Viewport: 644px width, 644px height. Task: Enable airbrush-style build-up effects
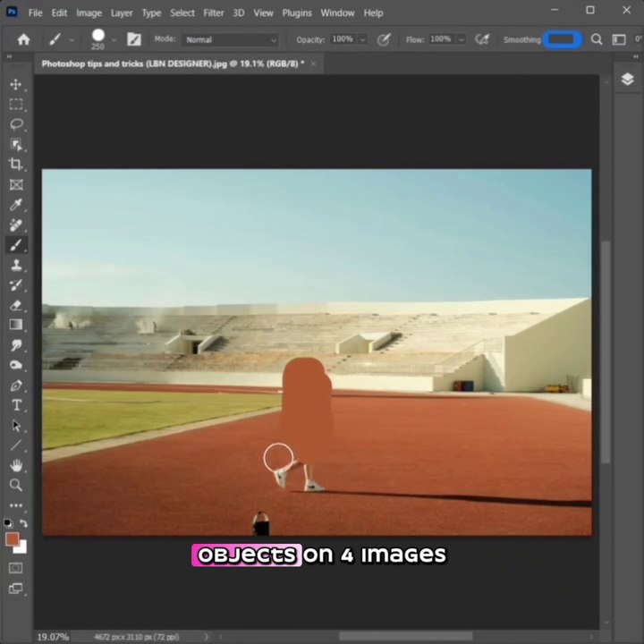point(482,39)
